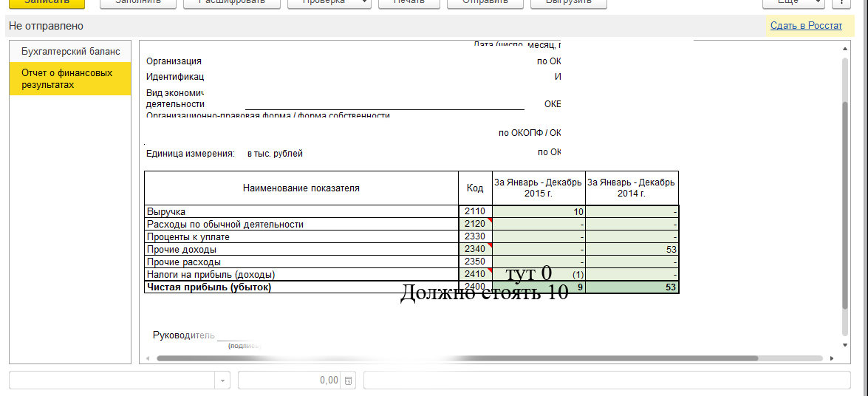868x396 pixels.
Task: Click the Выгрузить button
Action: (569, 2)
